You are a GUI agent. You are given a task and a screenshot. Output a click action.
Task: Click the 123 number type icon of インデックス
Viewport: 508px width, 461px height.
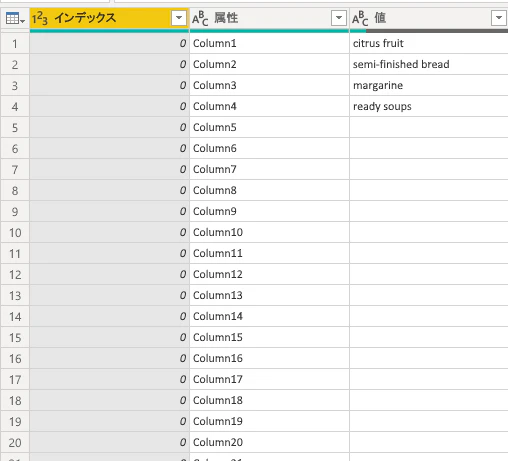tap(40, 18)
